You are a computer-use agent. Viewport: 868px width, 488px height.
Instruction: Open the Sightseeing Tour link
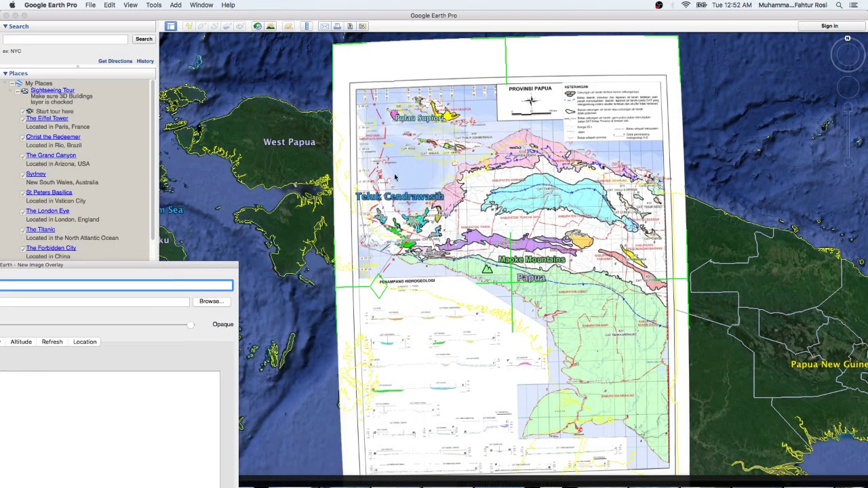52,90
